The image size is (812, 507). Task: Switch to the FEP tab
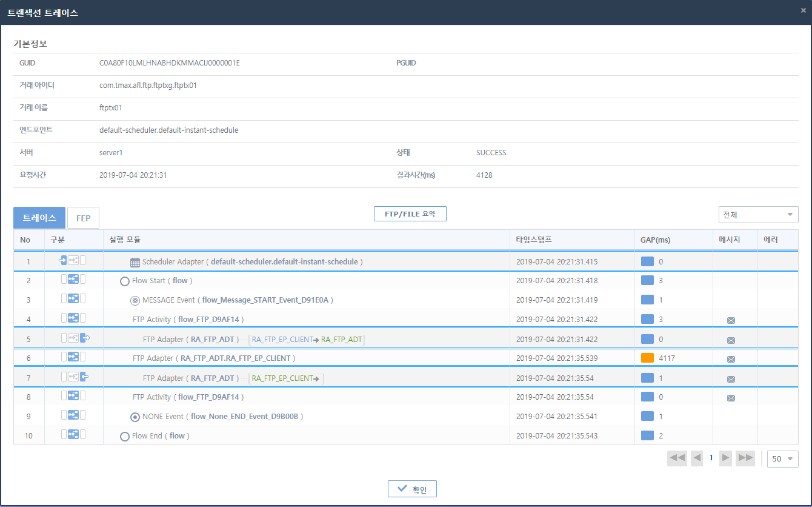point(83,217)
